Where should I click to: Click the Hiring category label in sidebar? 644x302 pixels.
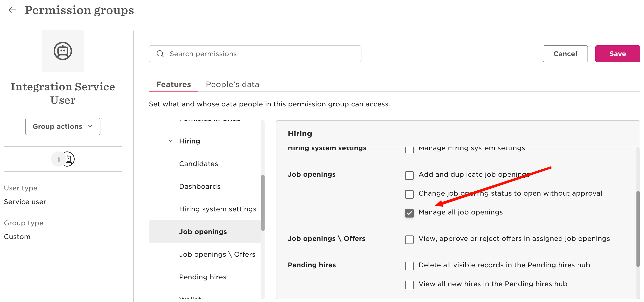(x=189, y=141)
